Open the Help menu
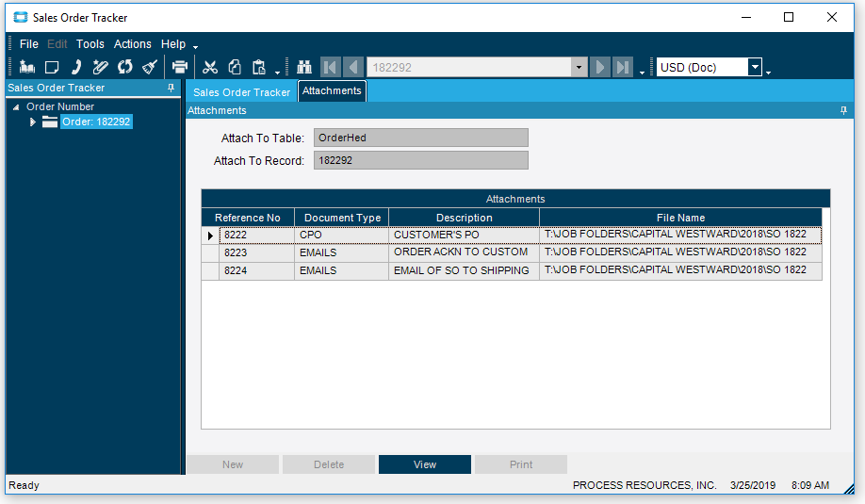 click(173, 44)
